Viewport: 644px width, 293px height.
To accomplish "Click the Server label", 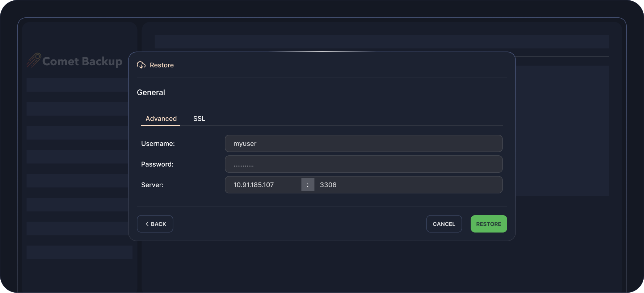I will 152,185.
